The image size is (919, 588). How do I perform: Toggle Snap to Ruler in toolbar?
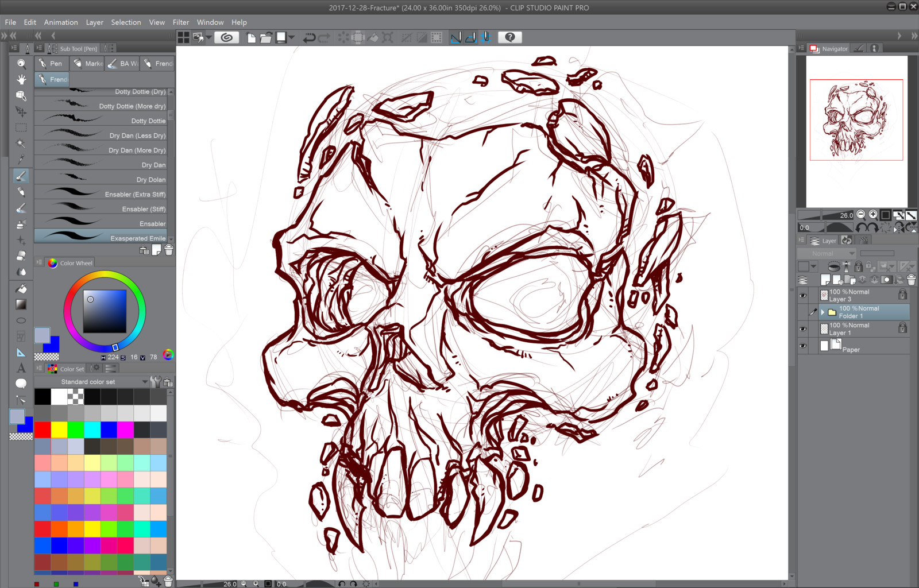456,37
